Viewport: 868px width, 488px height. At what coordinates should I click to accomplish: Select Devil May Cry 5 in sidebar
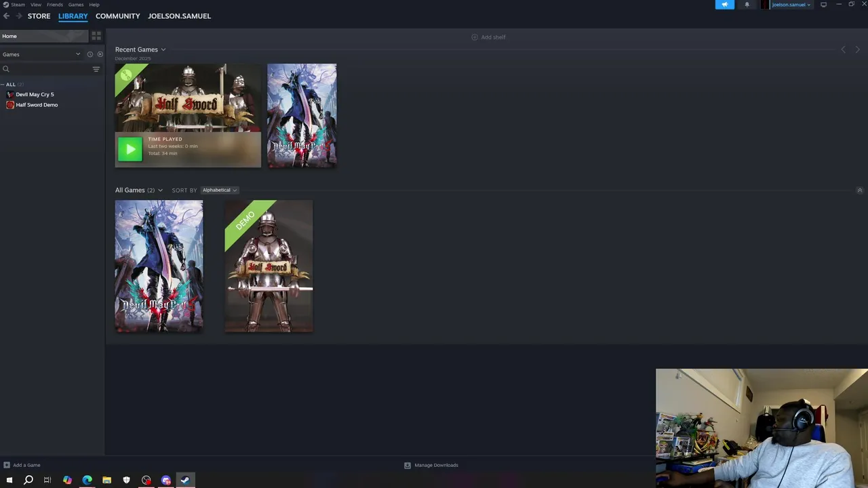[35, 94]
